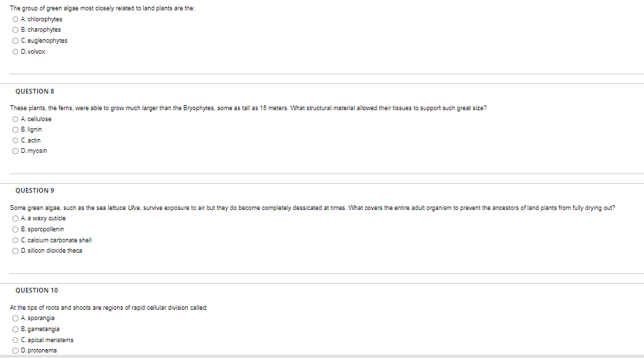Select answer A. chlorophytes
The width and height of the screenshot is (644, 358).
(15, 19)
